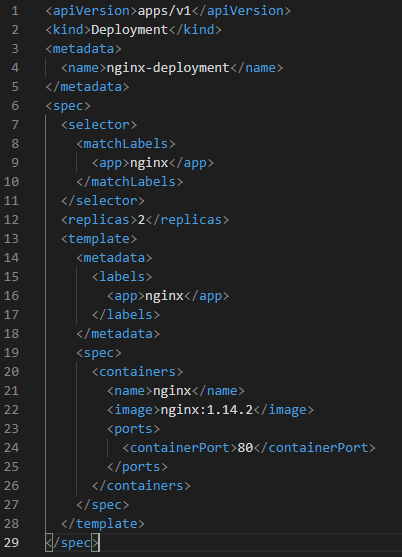Click the closing metadata tag on line 18
402x557 pixels.
click(118, 334)
